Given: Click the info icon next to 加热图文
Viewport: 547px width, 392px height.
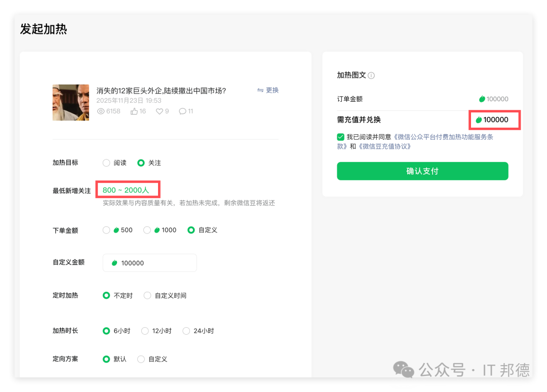Looking at the screenshot, I should click(x=371, y=75).
